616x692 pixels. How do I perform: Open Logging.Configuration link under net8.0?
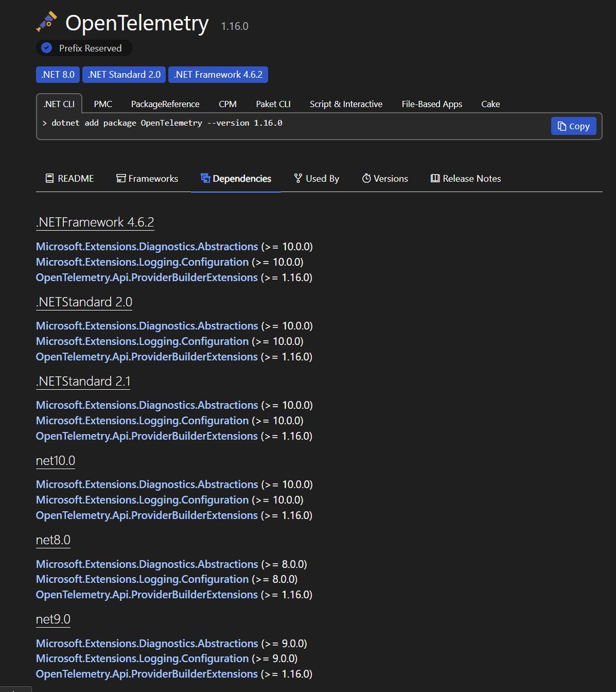[x=142, y=579]
